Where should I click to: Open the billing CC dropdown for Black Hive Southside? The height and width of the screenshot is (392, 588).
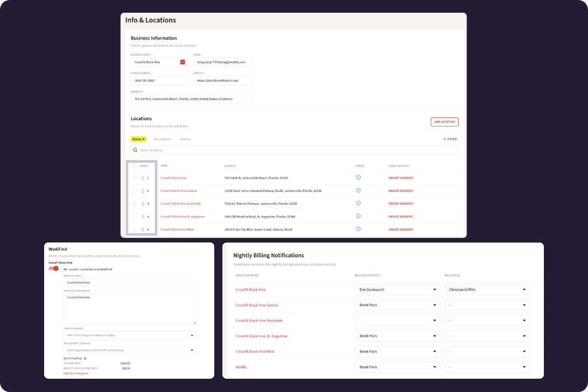[x=487, y=320]
